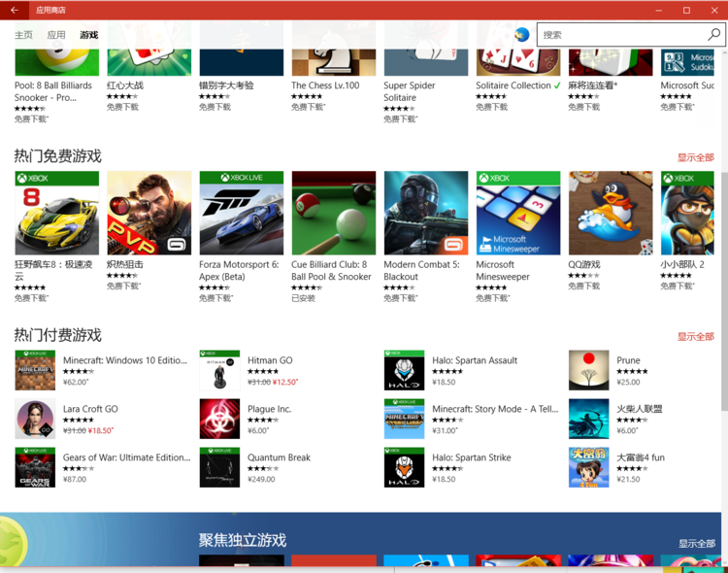
Task: Go back with the arrow button
Action: pyautogui.click(x=15, y=10)
